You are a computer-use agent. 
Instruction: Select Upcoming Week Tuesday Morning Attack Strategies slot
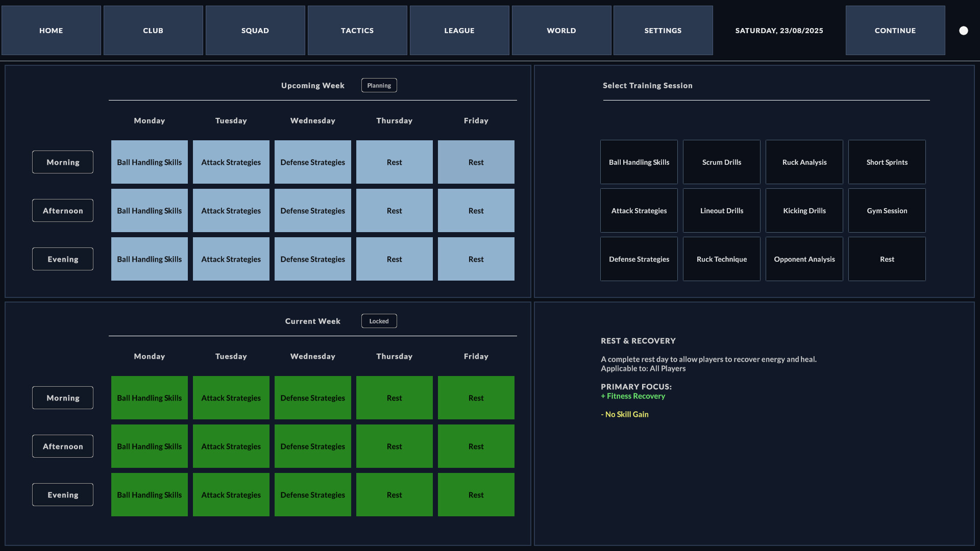pyautogui.click(x=231, y=162)
